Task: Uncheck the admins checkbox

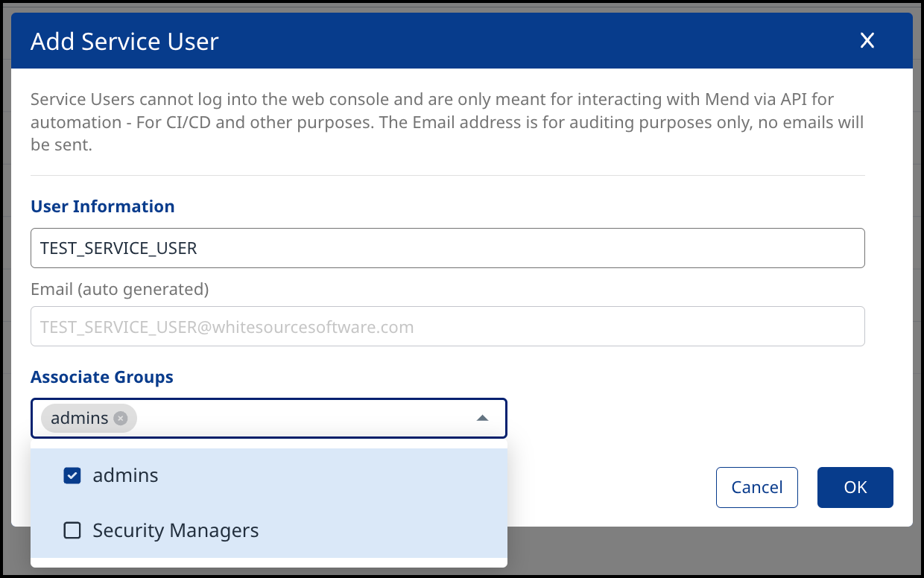Action: (72, 476)
